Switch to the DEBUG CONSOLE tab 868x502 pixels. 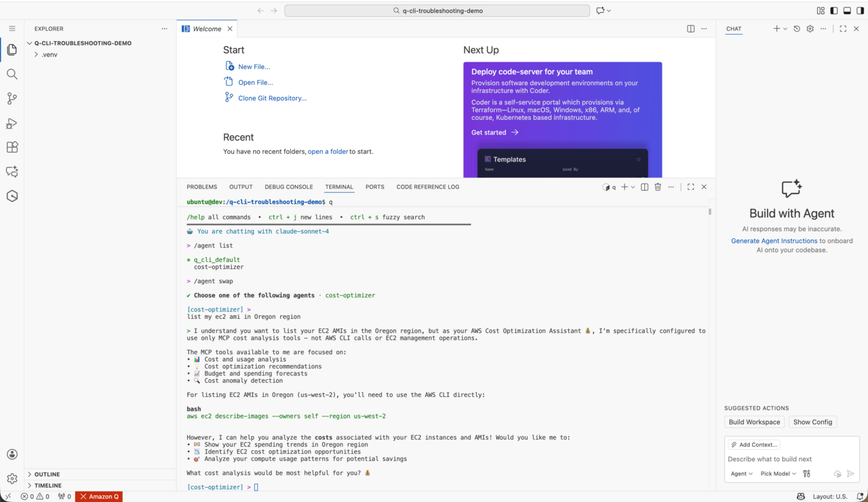pyautogui.click(x=289, y=187)
